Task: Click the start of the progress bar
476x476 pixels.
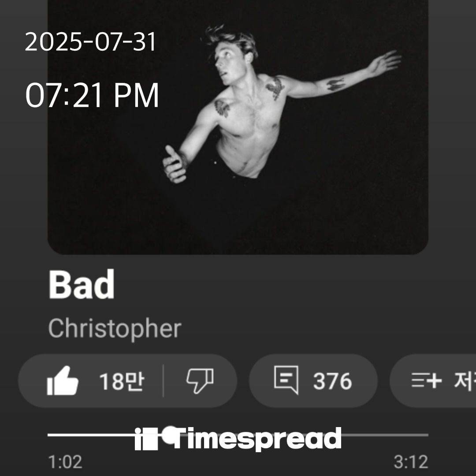Action: pos(50,435)
